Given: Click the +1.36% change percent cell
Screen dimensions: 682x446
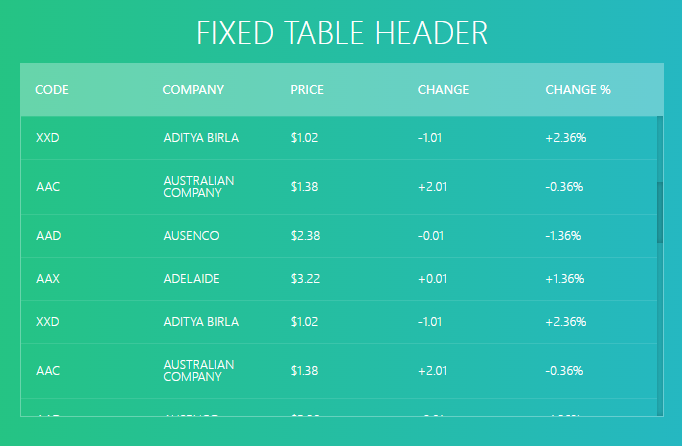Looking at the screenshot, I should 565,279.
